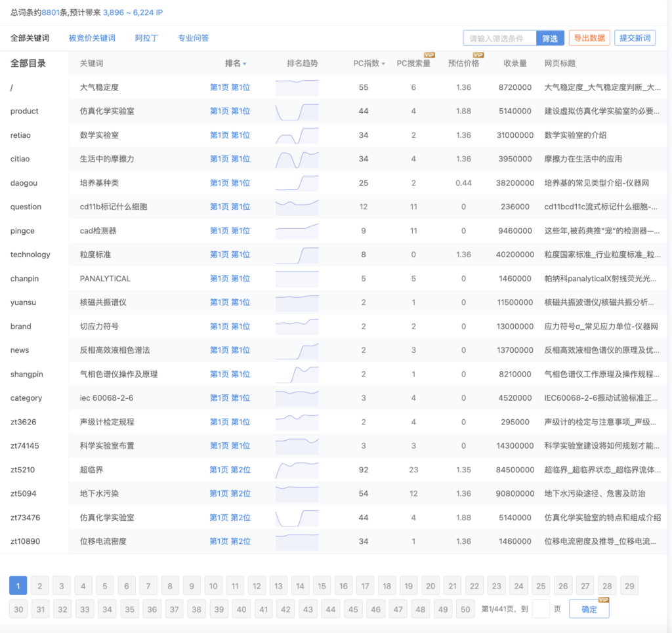Viewport: 672px width, 633px height.
Task: Click page title 摩擦力在生活中的应用
Action: 583,159
